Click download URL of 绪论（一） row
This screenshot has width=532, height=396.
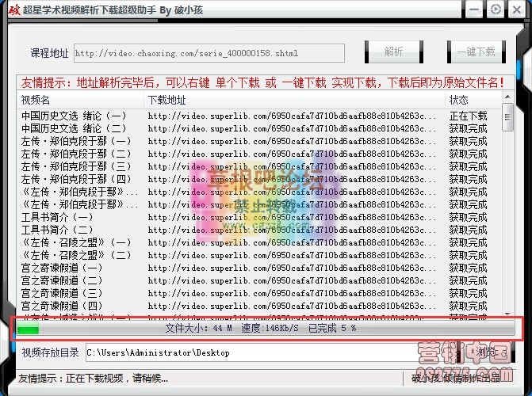(292, 116)
